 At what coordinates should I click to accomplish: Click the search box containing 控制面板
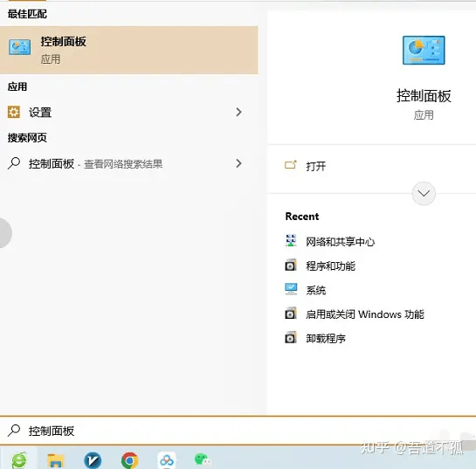[238, 431]
